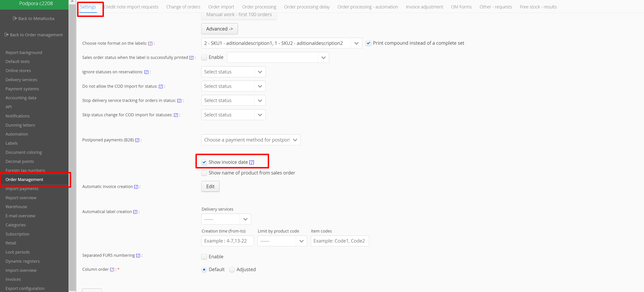This screenshot has height=292, width=644.
Task: Open Warehouse in the sidebar menu
Action: (x=16, y=206)
